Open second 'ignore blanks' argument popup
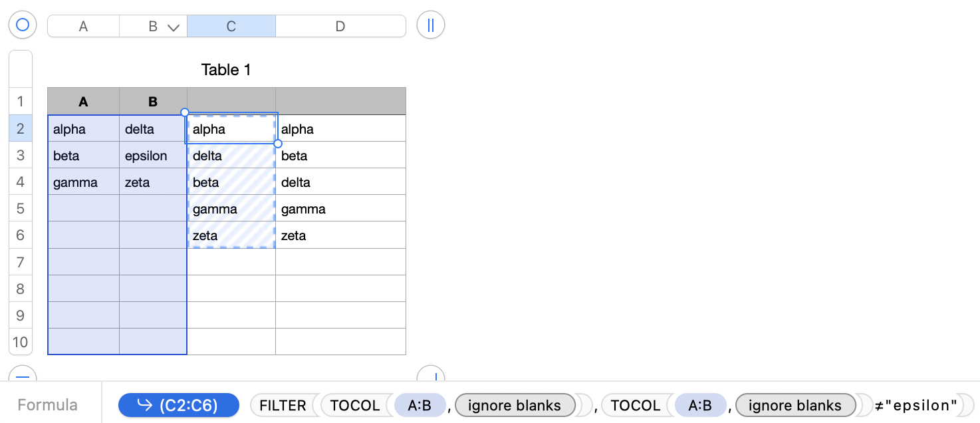 [x=795, y=405]
